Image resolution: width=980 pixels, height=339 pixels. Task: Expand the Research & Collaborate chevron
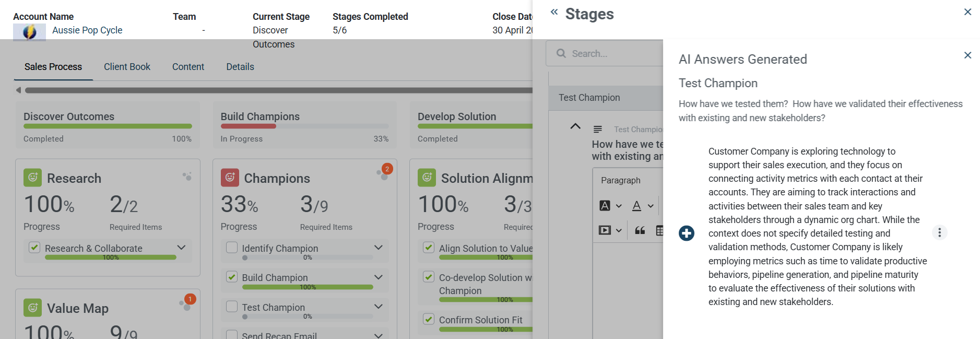181,248
